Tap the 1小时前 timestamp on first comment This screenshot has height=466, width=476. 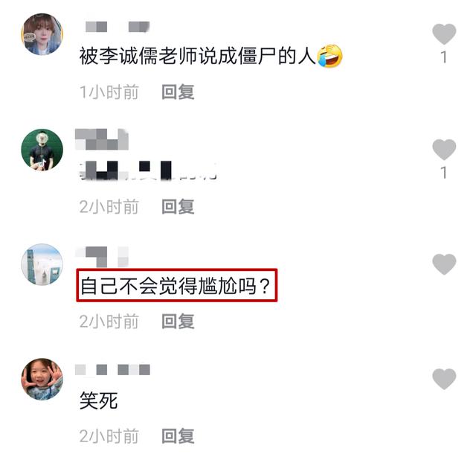(x=109, y=92)
